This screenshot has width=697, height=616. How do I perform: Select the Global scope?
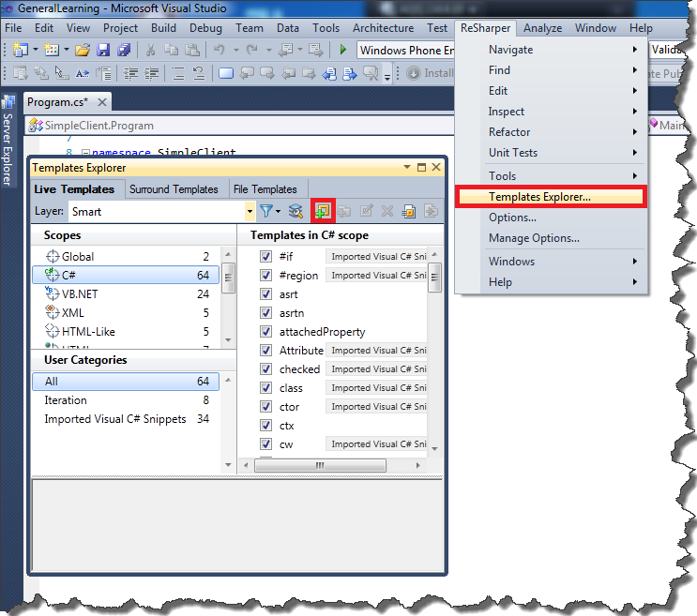click(126, 256)
